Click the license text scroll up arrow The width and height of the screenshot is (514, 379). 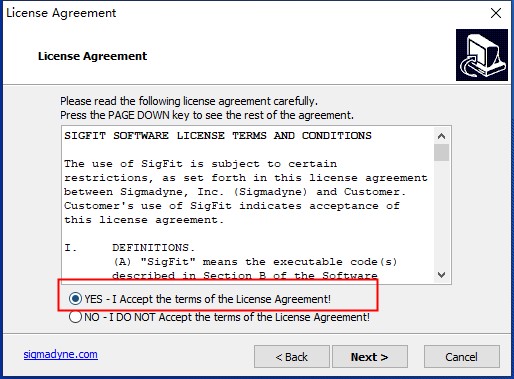coord(441,136)
